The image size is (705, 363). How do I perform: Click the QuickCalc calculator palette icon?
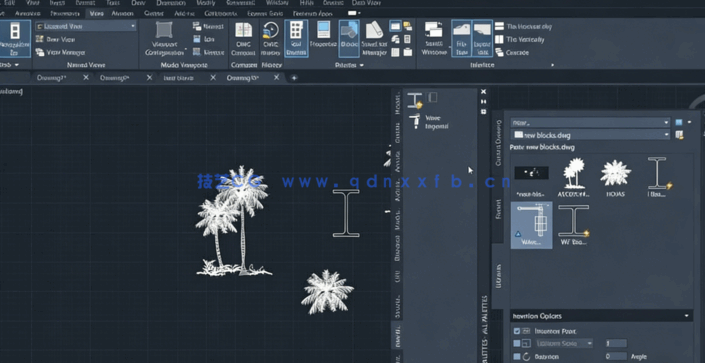407,39
